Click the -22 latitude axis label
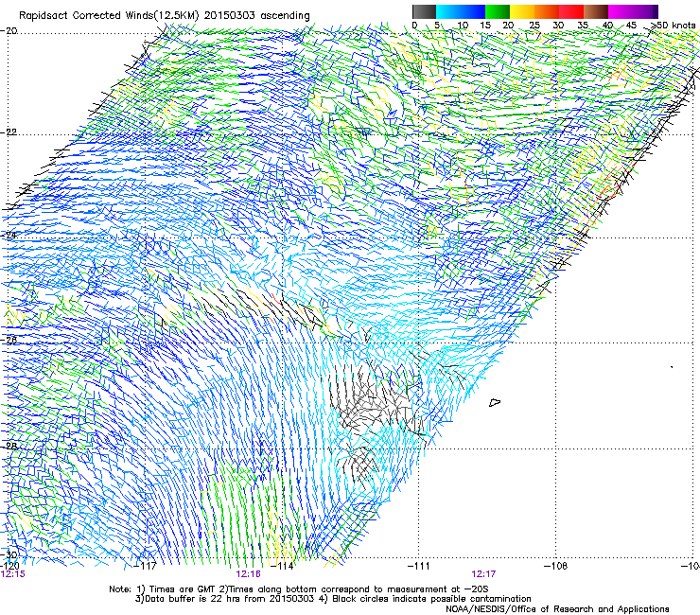 [9, 132]
